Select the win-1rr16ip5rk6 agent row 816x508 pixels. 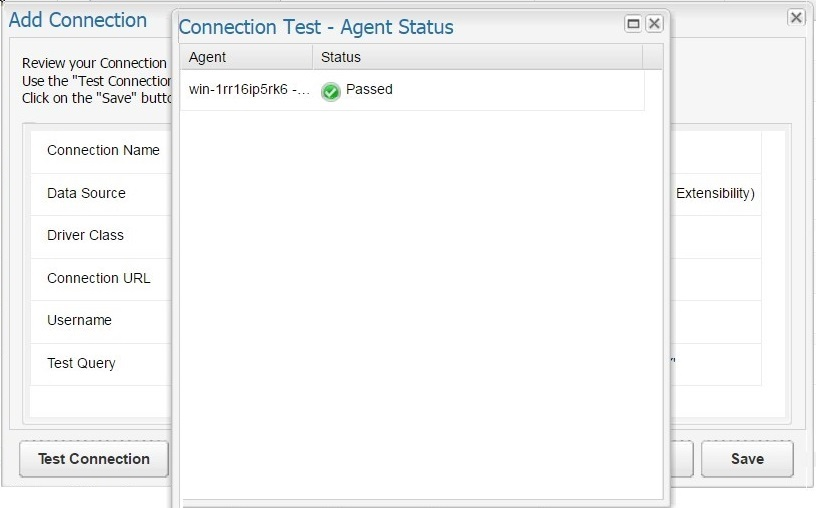pos(248,90)
